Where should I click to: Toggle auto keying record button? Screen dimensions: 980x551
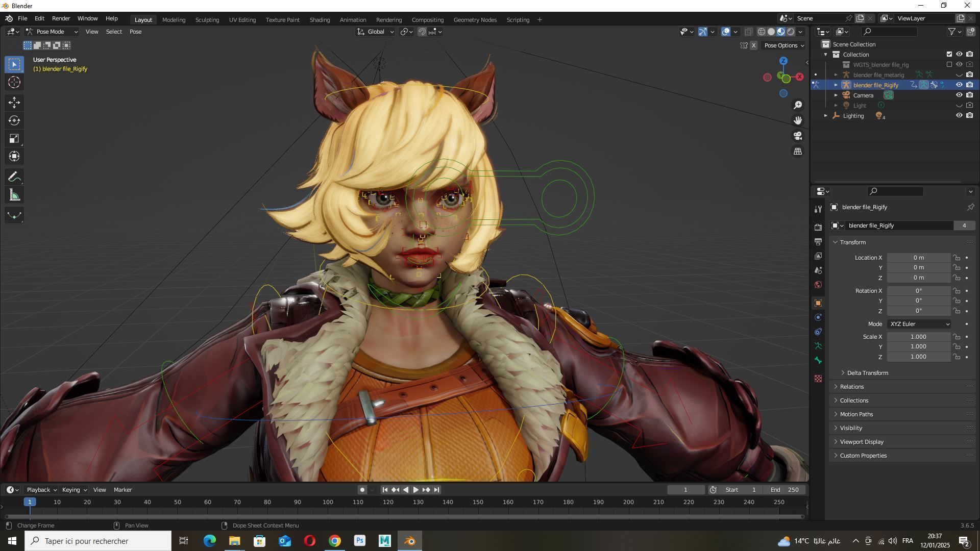coord(362,490)
